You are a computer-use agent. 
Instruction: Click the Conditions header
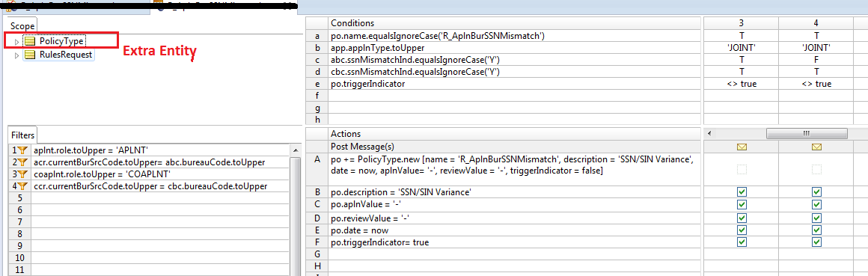click(352, 23)
